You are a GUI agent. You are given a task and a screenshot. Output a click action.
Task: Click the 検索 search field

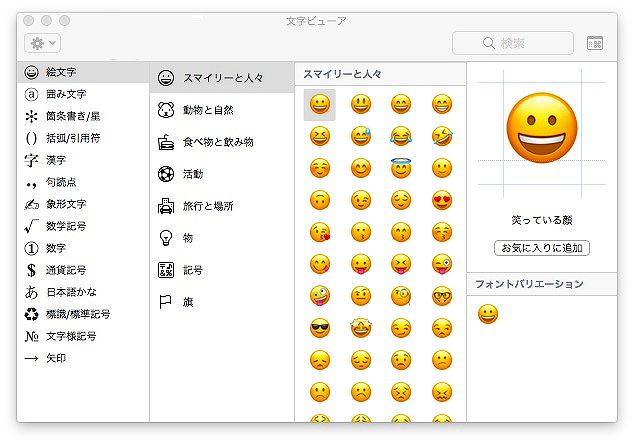pyautogui.click(x=513, y=43)
